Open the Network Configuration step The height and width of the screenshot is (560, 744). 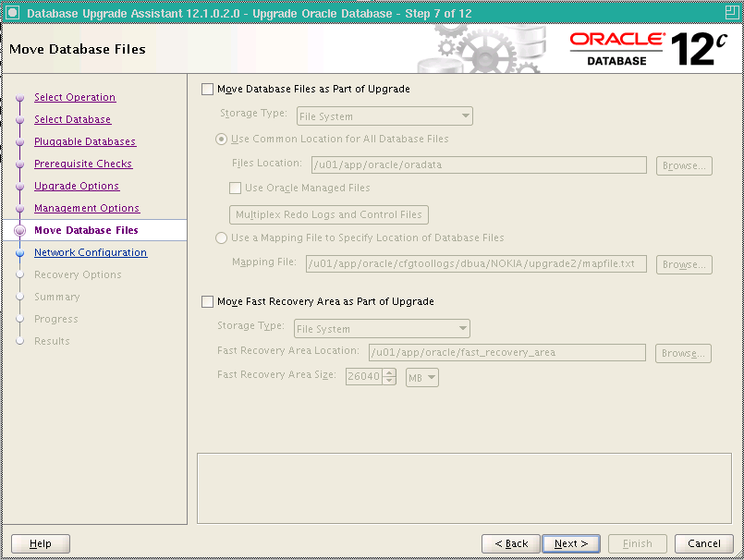(90, 252)
